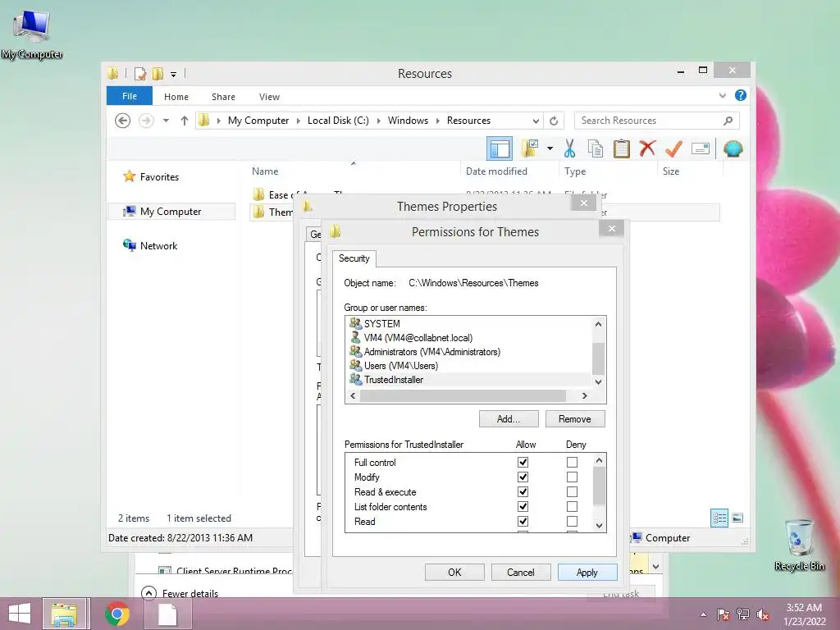
Task: Toggle Allow checkbox for Full control
Action: 523,462
